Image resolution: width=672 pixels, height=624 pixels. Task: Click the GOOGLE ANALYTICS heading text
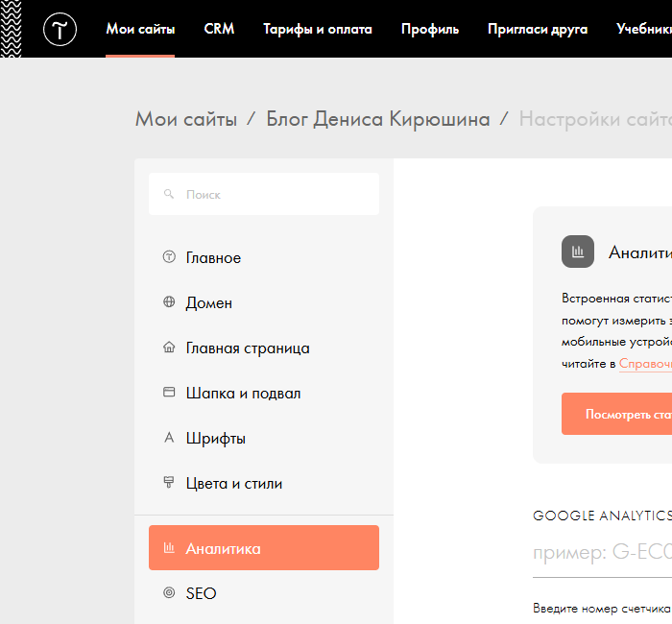click(x=602, y=516)
